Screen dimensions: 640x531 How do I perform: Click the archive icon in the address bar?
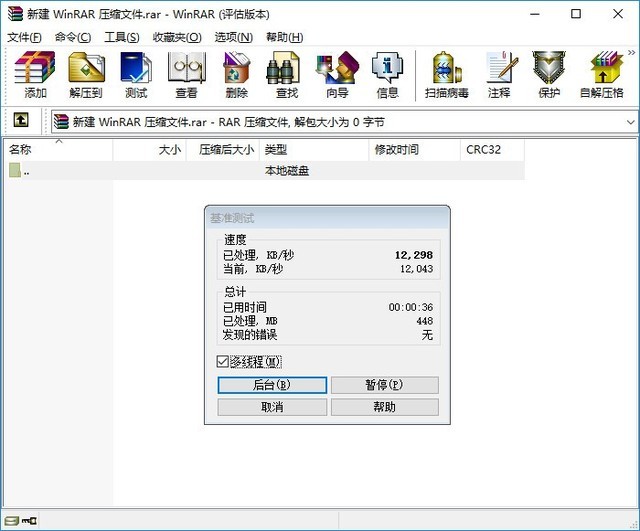coord(61,122)
